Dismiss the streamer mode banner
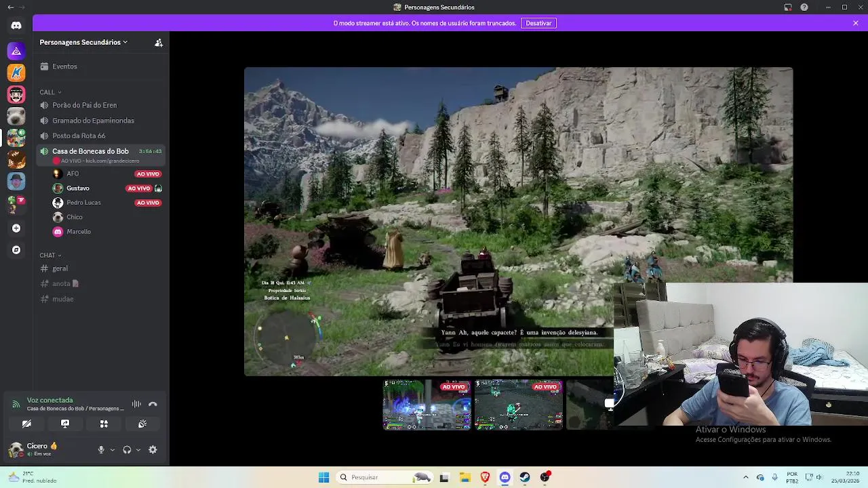The width and height of the screenshot is (868, 488). pyautogui.click(x=856, y=23)
